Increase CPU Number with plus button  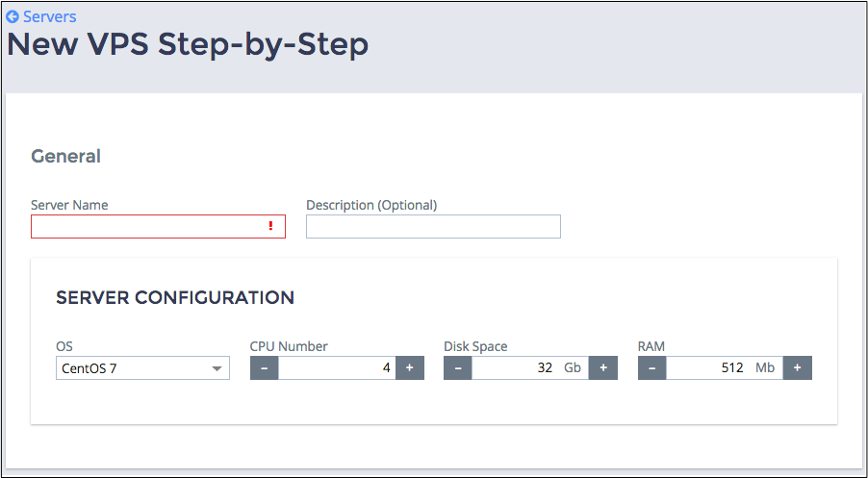pyautogui.click(x=410, y=368)
